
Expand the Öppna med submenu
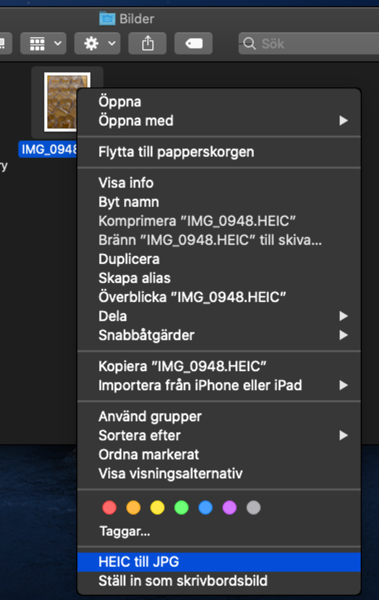219,121
